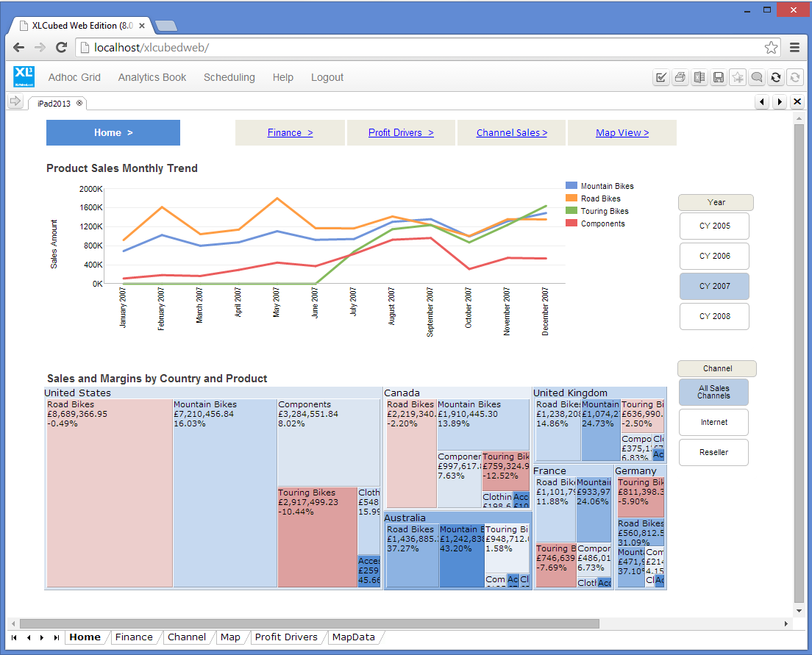This screenshot has width=812, height=655.
Task: Select CY 2005 year slicer
Action: pos(714,226)
